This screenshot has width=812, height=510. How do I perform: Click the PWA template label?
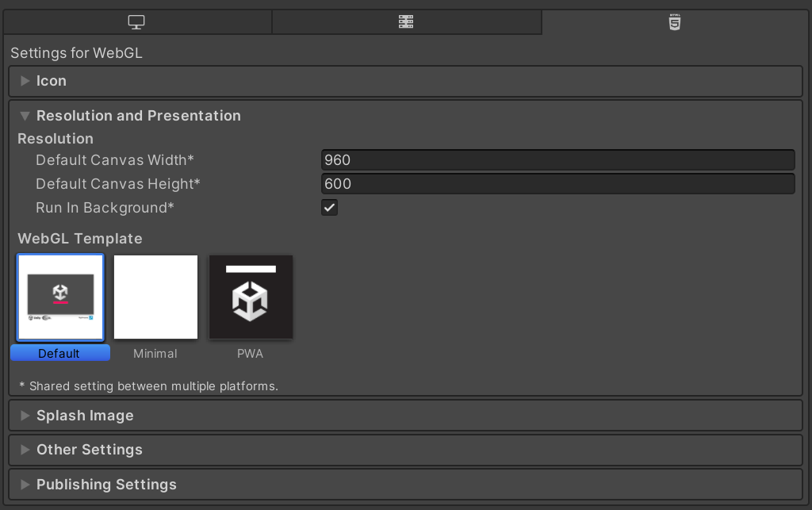[x=250, y=354]
